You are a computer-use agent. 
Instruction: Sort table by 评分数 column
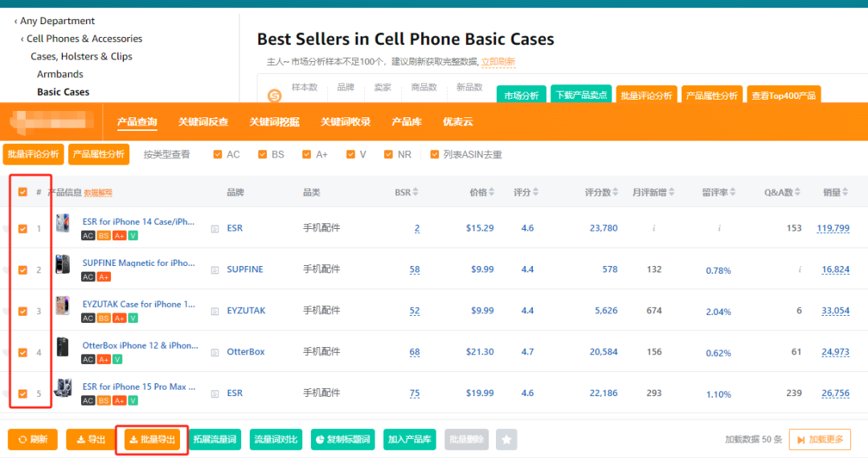pyautogui.click(x=601, y=192)
